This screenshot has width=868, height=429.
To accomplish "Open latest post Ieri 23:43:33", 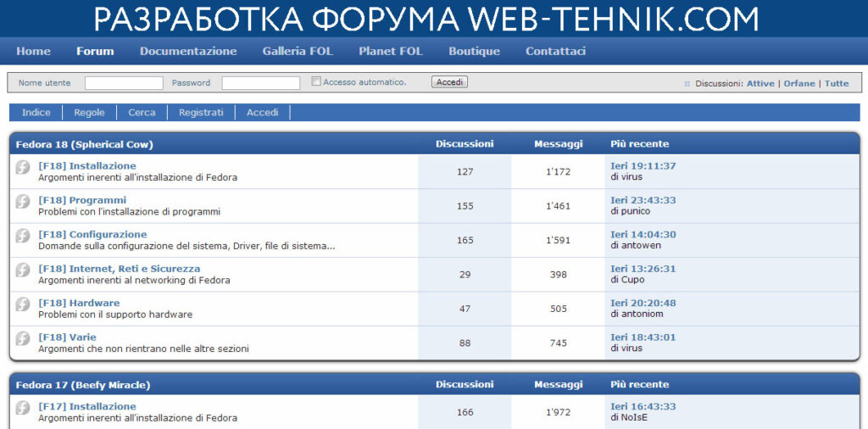I will [x=643, y=200].
